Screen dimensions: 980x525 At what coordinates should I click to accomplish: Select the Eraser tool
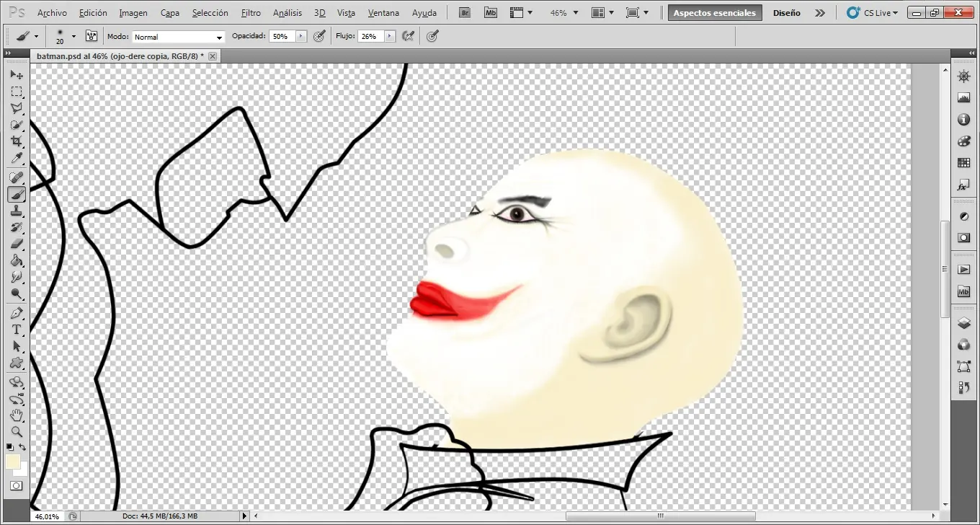point(17,244)
